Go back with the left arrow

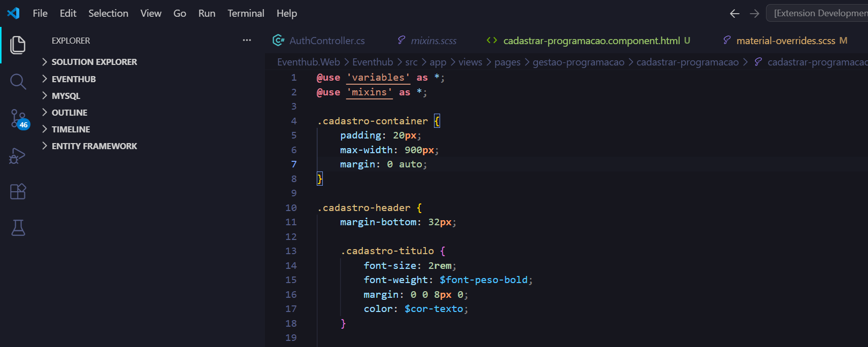734,14
